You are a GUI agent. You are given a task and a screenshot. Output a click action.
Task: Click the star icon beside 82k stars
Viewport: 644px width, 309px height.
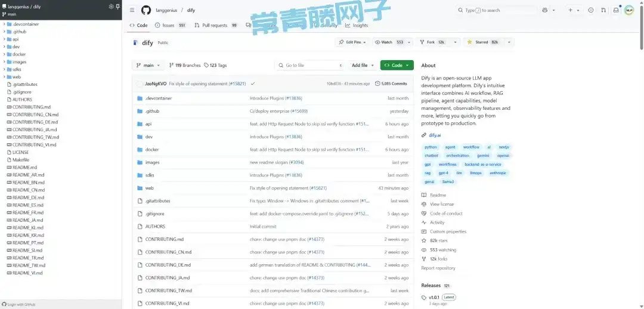coord(424,241)
